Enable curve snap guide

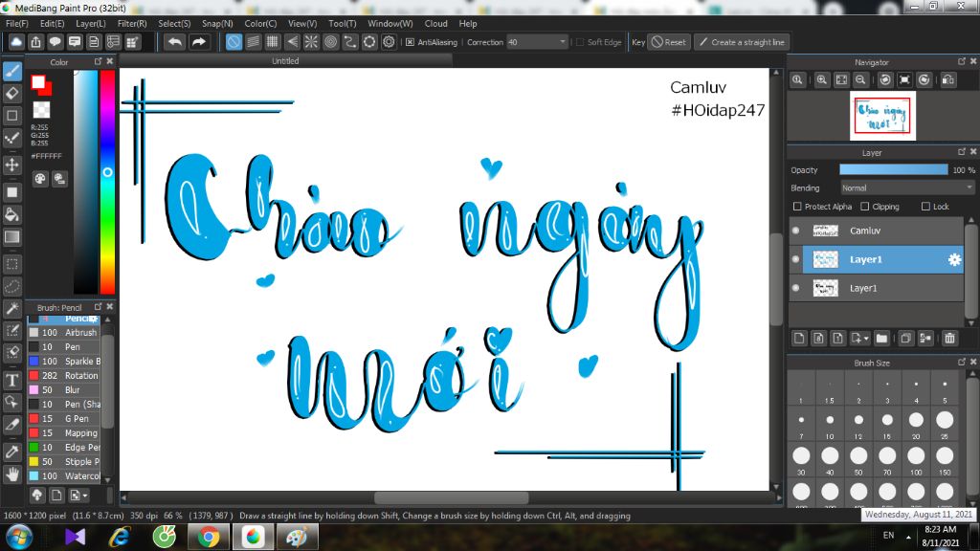coord(350,42)
